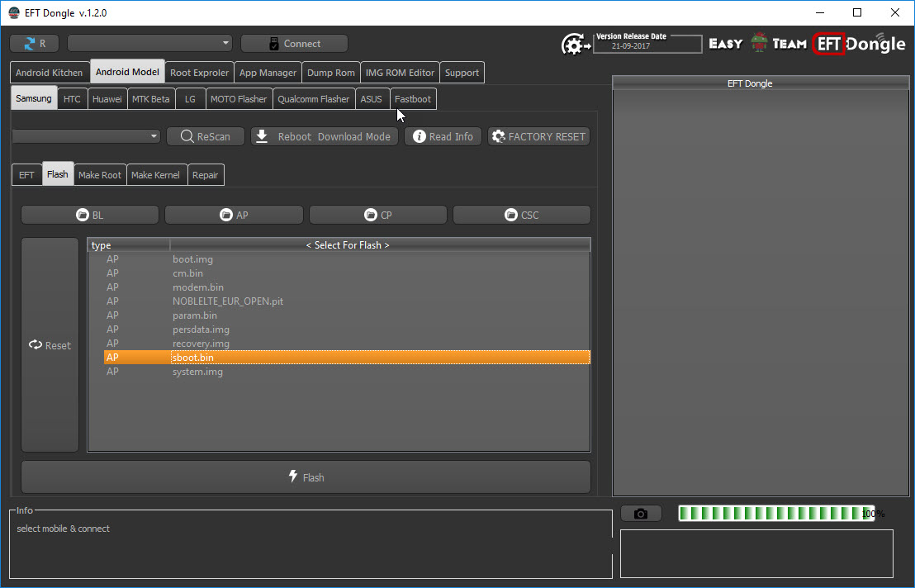Click the EFT Dongle logo
Screen dimensions: 915x588
click(859, 44)
